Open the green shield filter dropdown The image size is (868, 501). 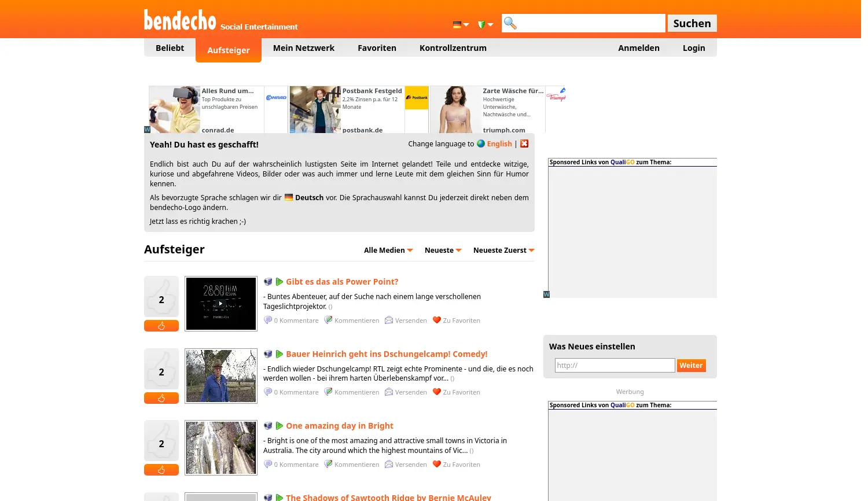pyautogui.click(x=485, y=25)
